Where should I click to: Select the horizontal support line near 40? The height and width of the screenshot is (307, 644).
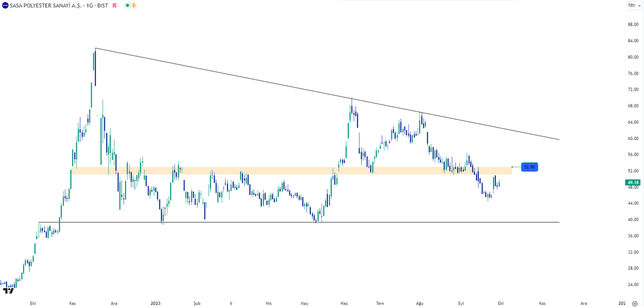[x=299, y=222]
